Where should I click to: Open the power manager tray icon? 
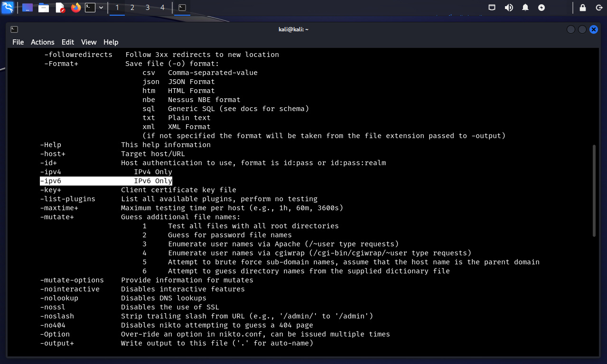coord(542,8)
